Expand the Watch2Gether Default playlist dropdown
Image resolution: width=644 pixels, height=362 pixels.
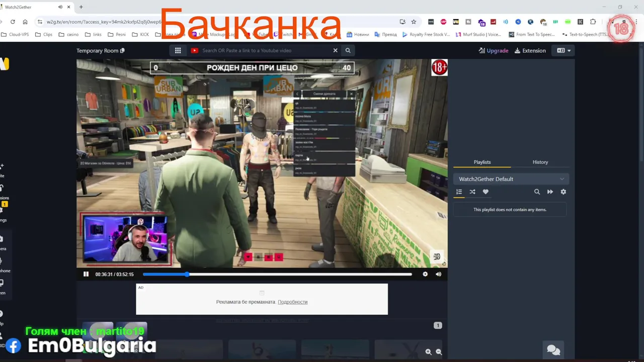(x=511, y=179)
